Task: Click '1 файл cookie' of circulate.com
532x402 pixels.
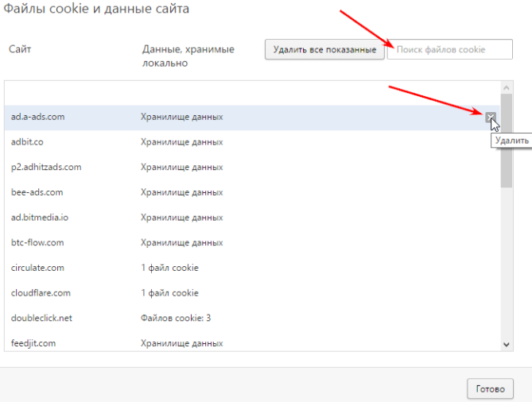Action: coord(169,268)
